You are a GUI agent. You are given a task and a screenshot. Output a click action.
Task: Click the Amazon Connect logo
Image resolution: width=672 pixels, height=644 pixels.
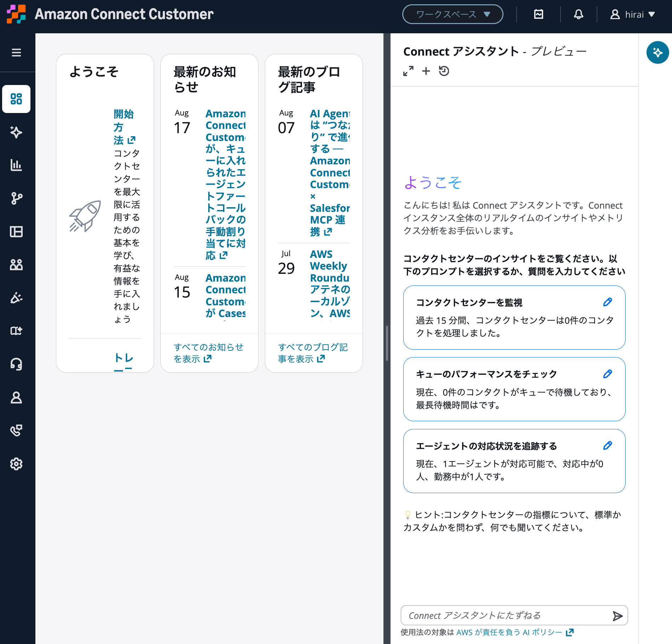pyautogui.click(x=16, y=14)
